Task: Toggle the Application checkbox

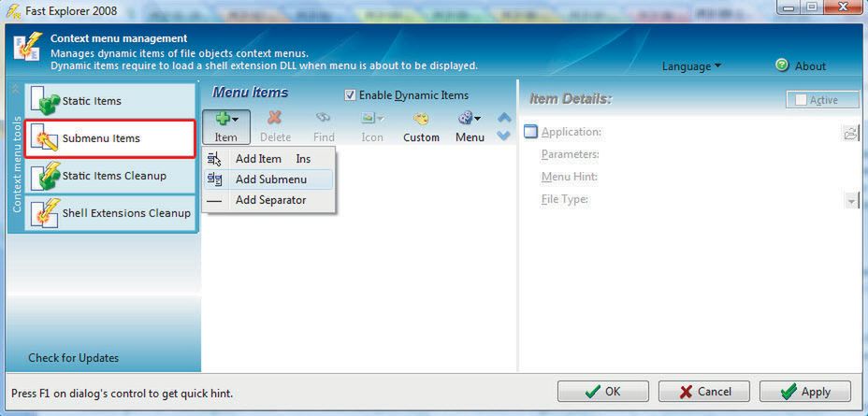Action: pyautogui.click(x=531, y=132)
